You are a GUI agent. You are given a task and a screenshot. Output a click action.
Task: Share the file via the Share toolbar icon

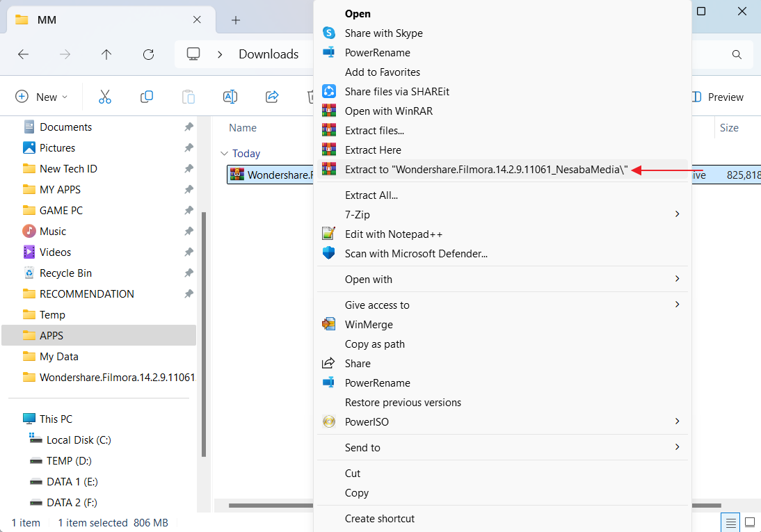pos(272,97)
